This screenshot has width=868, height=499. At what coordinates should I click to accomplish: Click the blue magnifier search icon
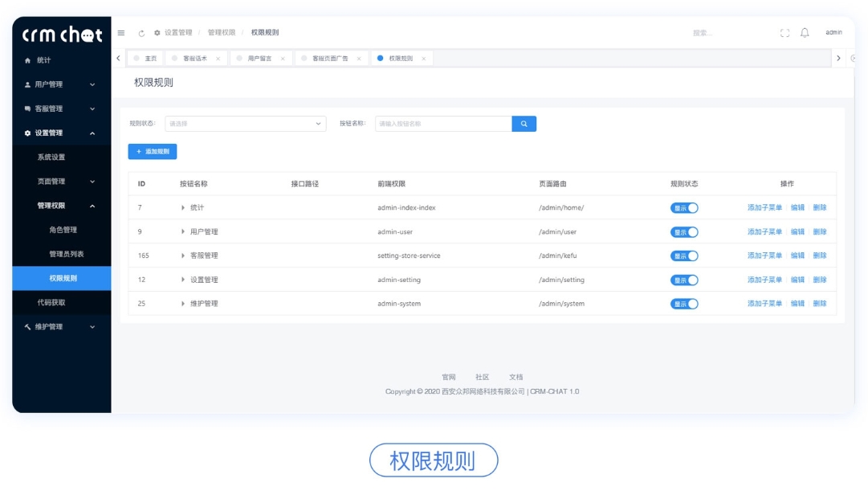tap(524, 124)
